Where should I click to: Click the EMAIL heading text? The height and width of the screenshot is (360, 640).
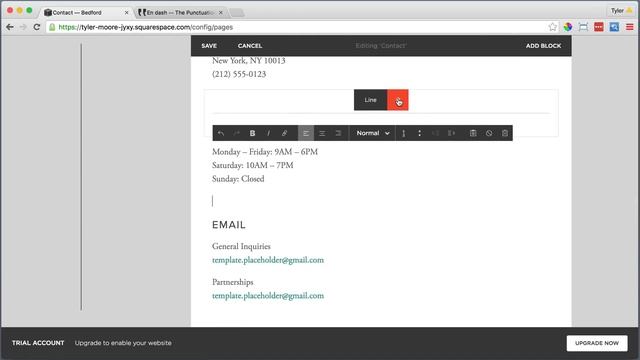click(x=229, y=225)
